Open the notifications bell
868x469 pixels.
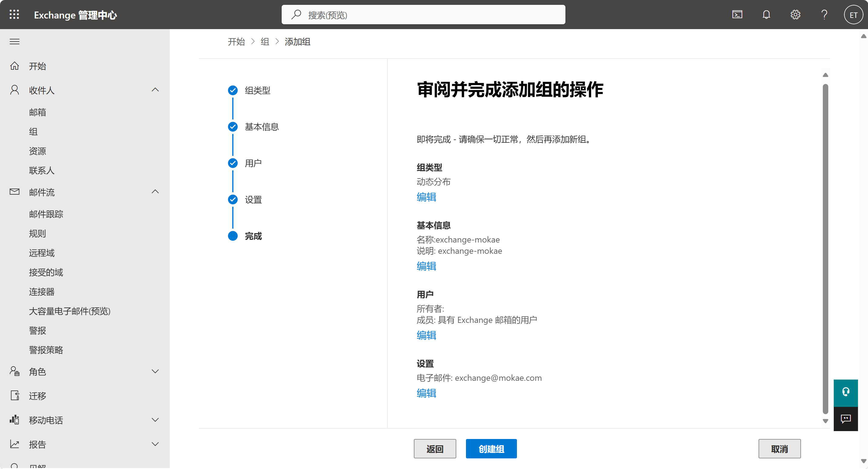tap(766, 15)
